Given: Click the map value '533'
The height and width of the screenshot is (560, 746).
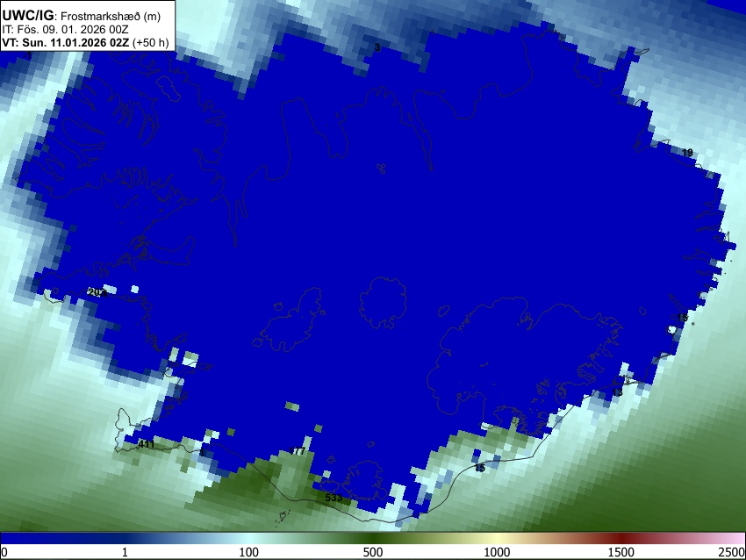Looking at the screenshot, I should (x=334, y=498).
